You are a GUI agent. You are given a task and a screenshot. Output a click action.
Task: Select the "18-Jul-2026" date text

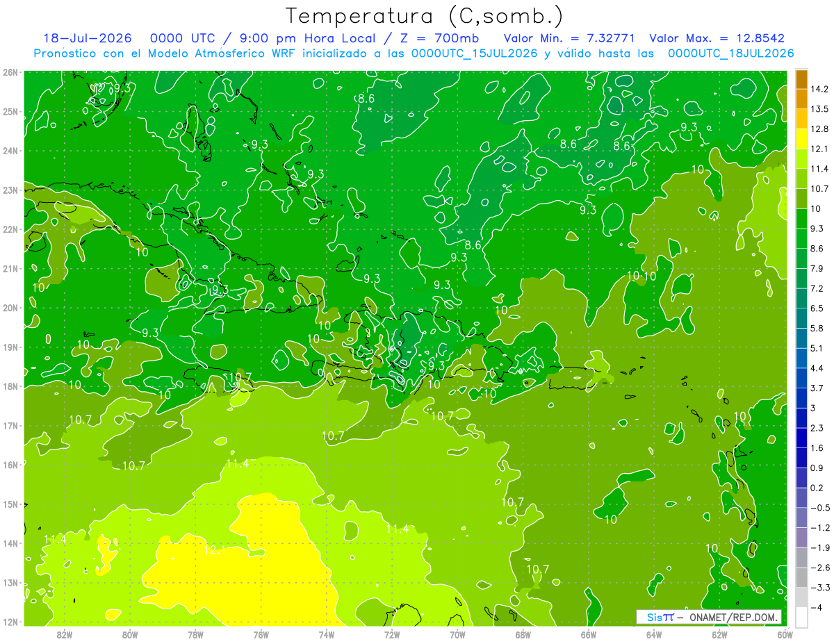click(x=88, y=38)
